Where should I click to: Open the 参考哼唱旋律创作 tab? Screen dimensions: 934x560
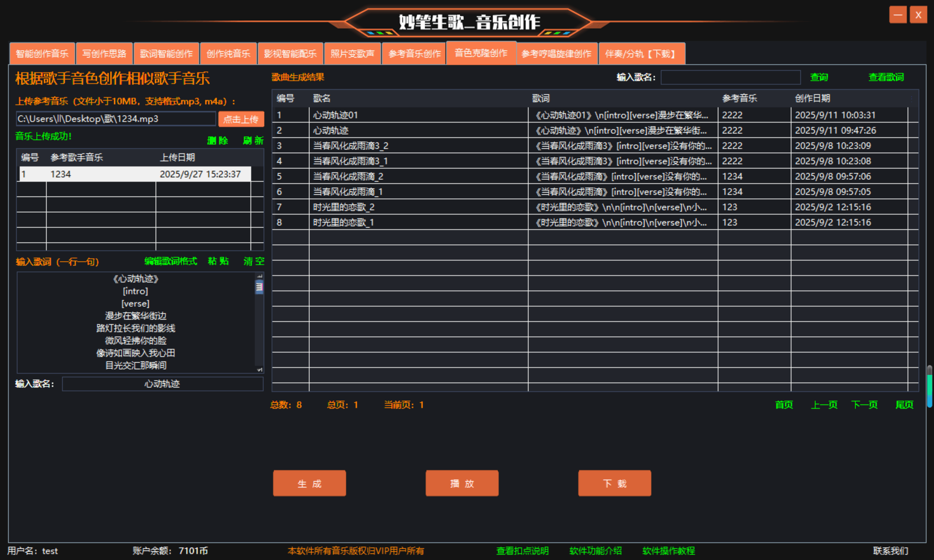pyautogui.click(x=556, y=54)
